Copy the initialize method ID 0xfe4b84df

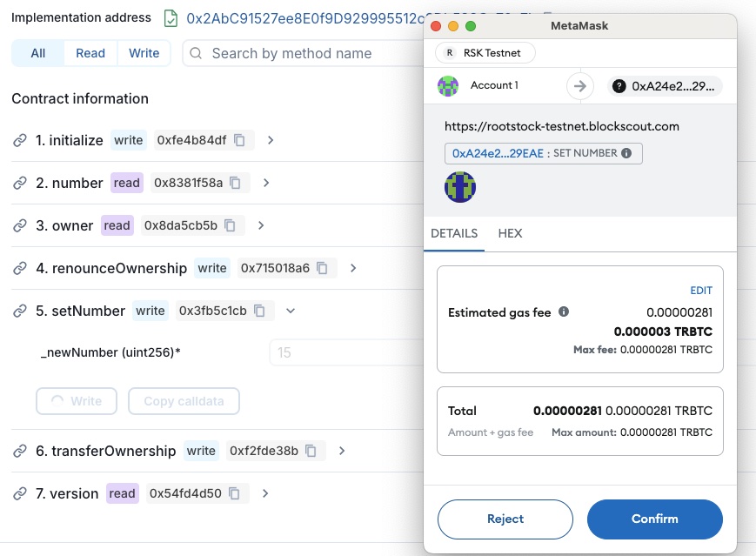coord(240,140)
